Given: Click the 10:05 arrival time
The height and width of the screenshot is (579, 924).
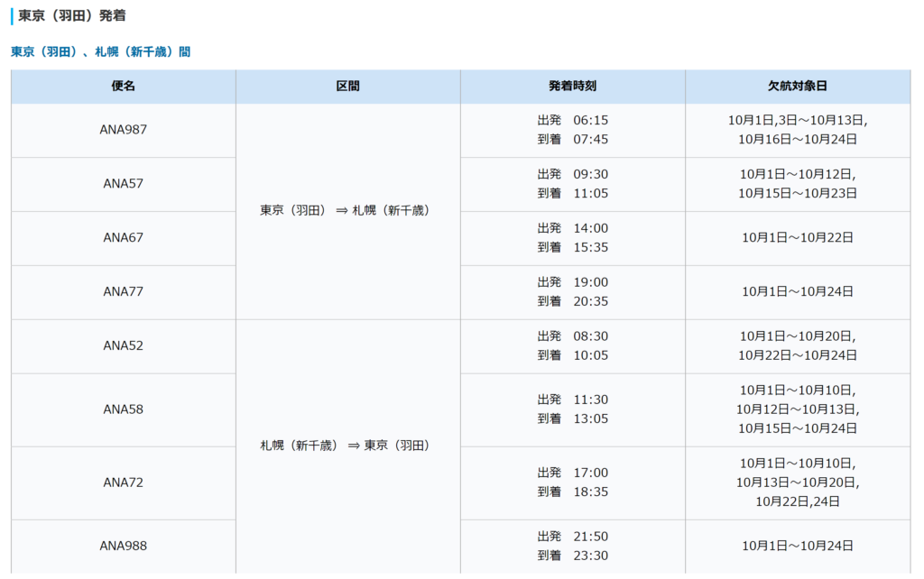Looking at the screenshot, I should point(590,355).
